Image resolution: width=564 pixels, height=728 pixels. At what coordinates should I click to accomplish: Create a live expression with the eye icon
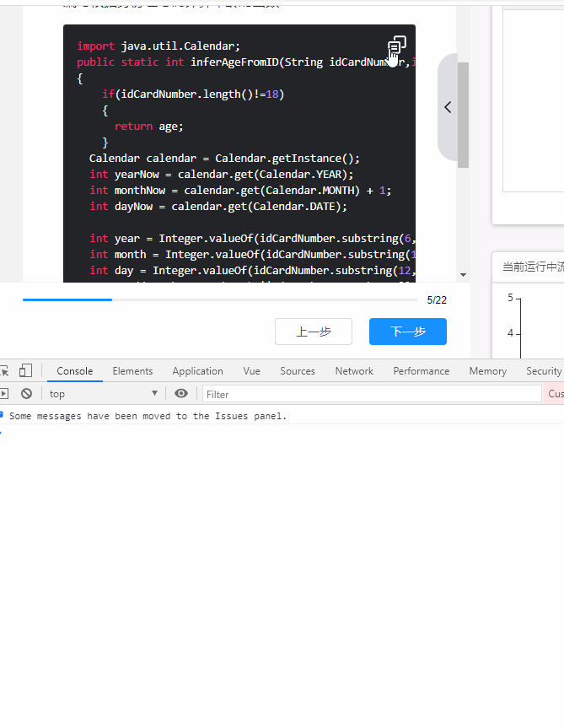click(181, 394)
